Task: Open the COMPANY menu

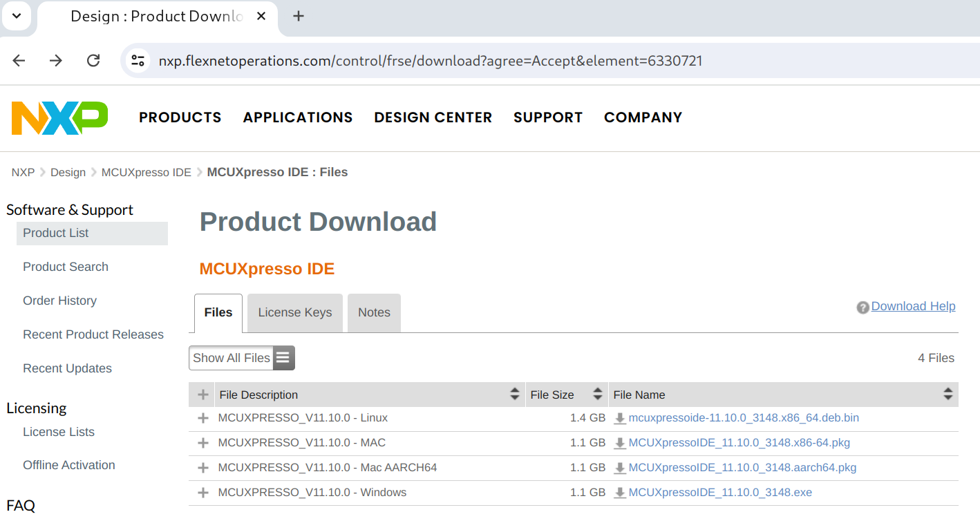Action: (643, 117)
